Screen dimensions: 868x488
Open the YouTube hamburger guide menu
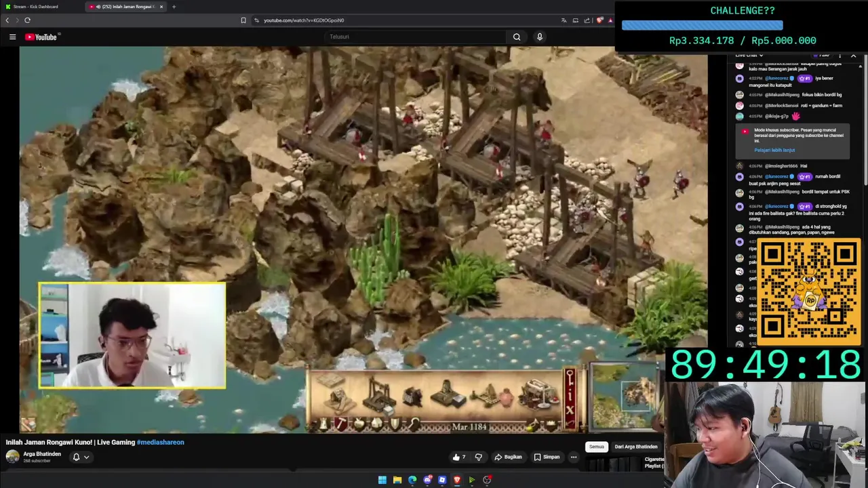[12, 37]
